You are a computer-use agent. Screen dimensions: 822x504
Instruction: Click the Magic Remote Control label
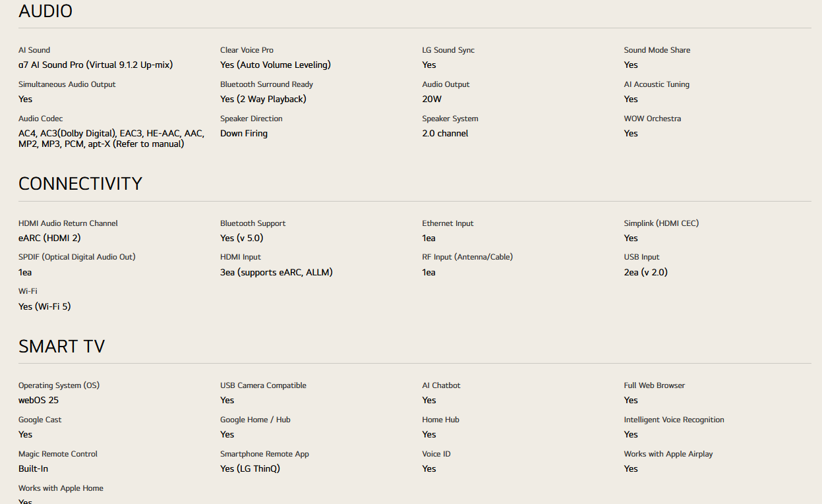point(58,454)
